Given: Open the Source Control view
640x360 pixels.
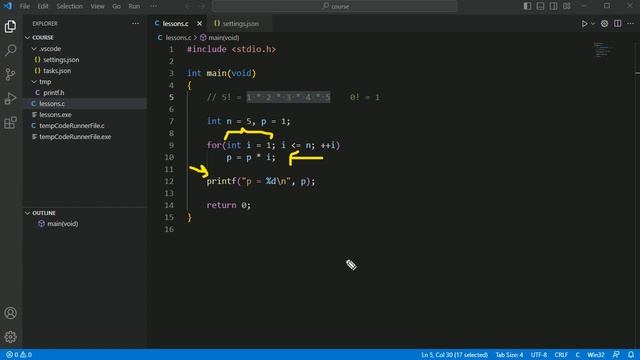Looking at the screenshot, I should pos(11,74).
